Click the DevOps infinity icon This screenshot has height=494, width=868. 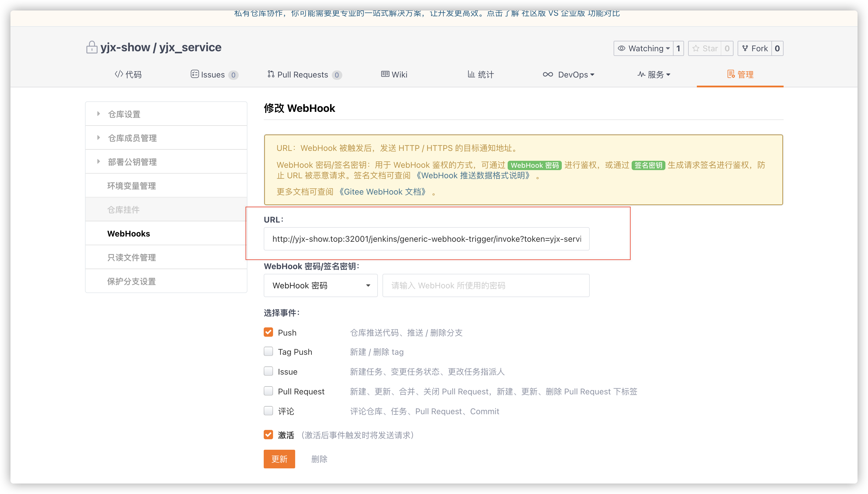tap(548, 74)
